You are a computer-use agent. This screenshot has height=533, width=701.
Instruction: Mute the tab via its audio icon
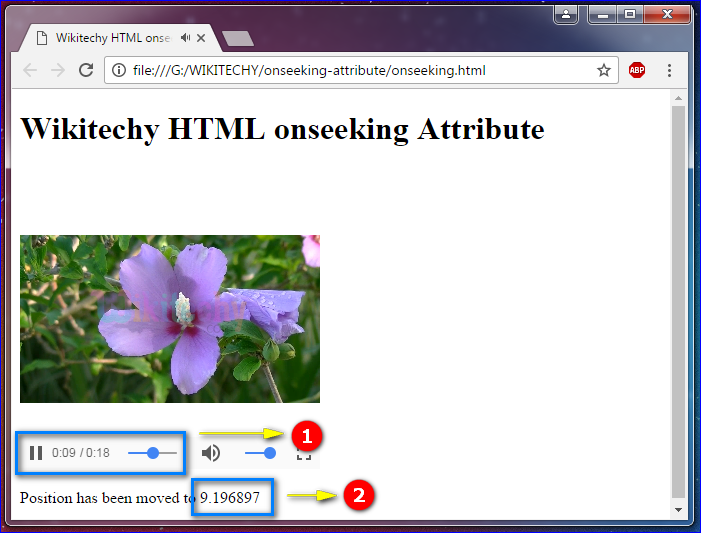click(x=186, y=38)
